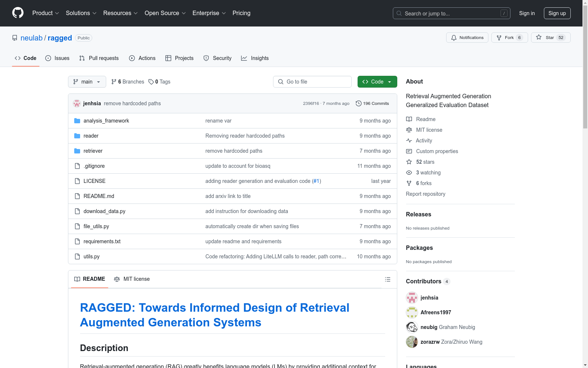Click the branch icon beside 6 Branches
The image size is (588, 368).
click(x=114, y=82)
